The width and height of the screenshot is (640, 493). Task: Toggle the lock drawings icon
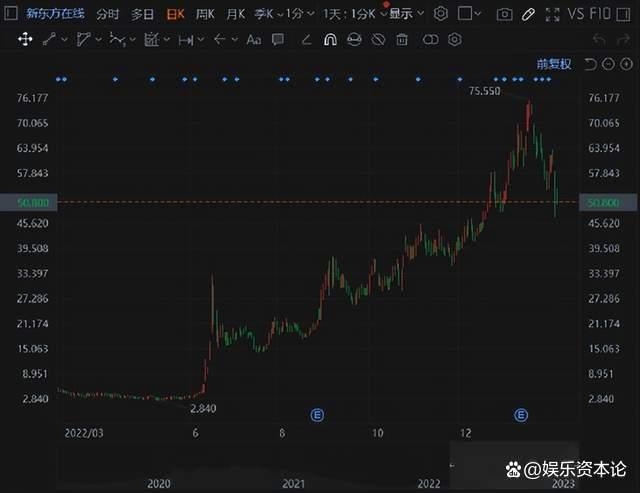tap(353, 40)
